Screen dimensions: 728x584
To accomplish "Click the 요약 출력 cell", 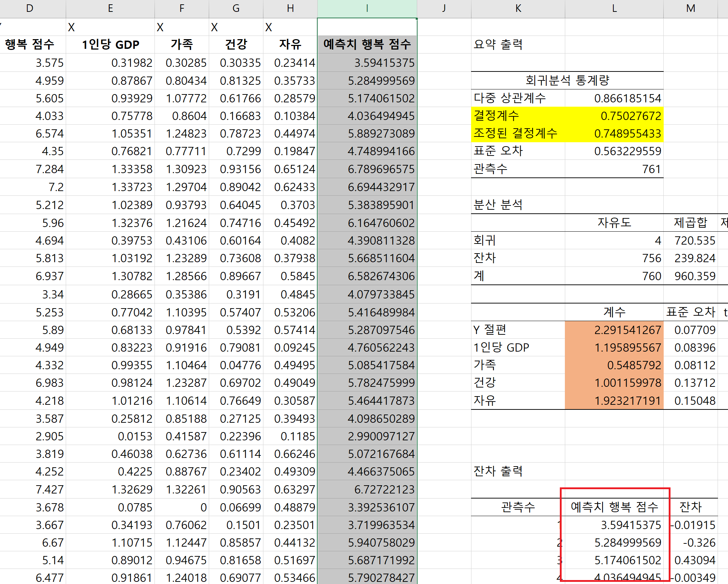I will (517, 45).
